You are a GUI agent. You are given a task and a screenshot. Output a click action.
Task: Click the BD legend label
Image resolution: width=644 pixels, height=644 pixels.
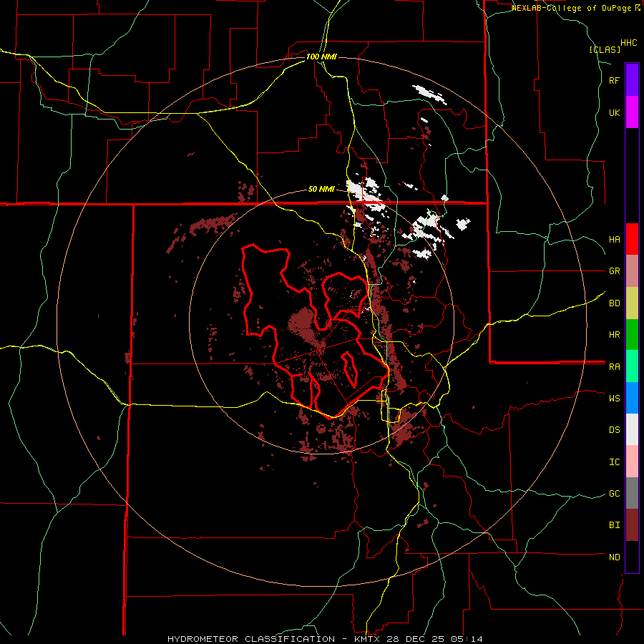(614, 303)
